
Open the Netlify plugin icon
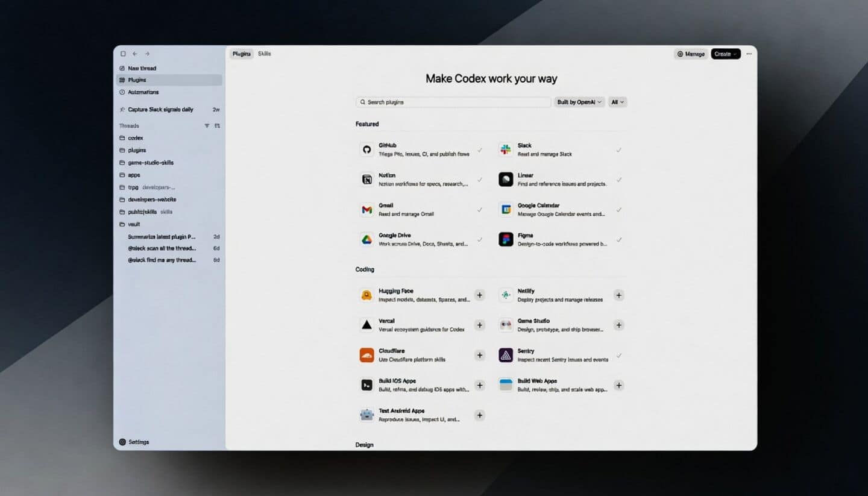506,295
